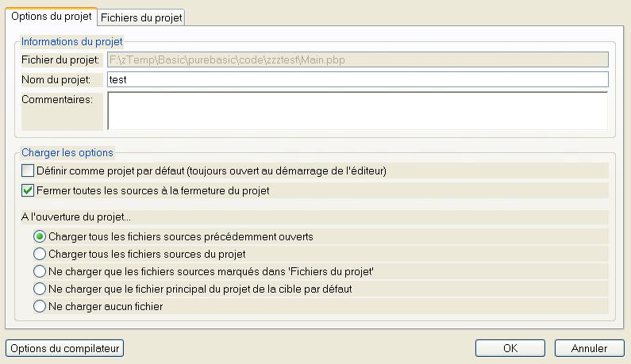Focus the Commentaires text area

click(358, 111)
